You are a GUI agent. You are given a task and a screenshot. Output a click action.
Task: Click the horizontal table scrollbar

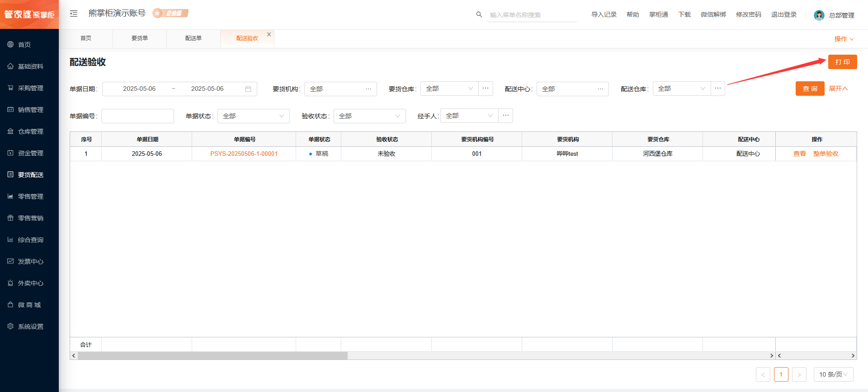[x=212, y=356]
